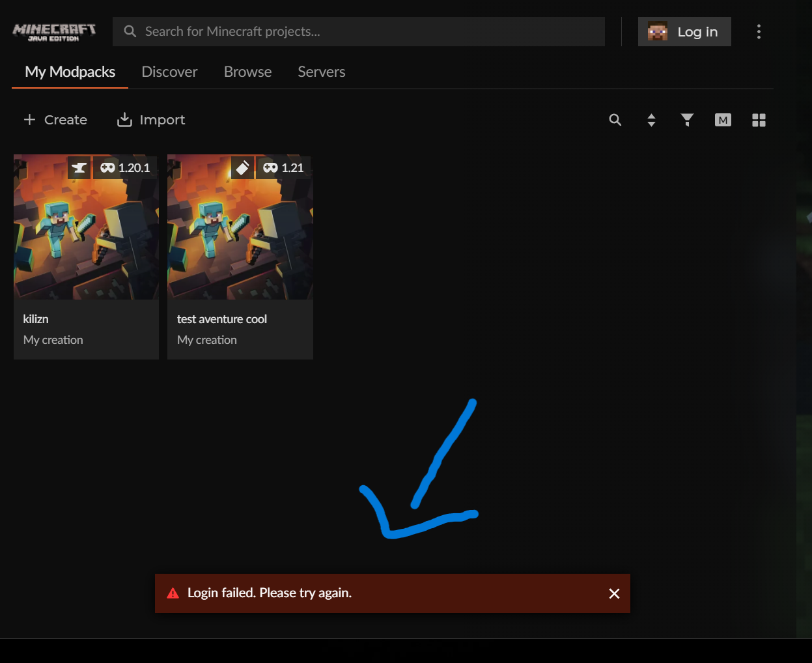The height and width of the screenshot is (663, 812).
Task: Go to the Browse tab
Action: 247,72
